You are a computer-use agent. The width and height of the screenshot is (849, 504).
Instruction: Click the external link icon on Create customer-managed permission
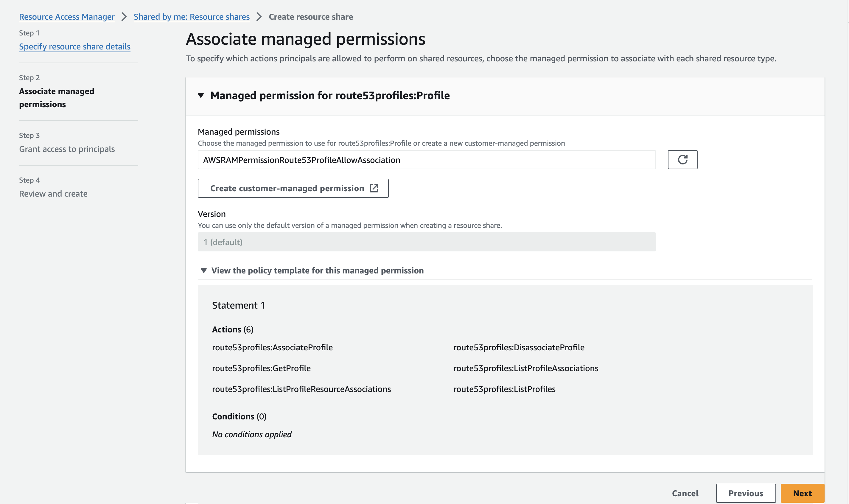(374, 188)
